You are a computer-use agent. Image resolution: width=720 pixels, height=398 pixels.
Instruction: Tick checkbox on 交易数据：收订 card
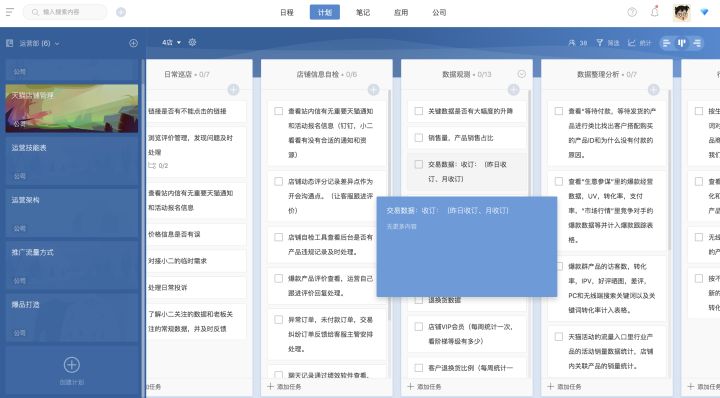(419, 164)
